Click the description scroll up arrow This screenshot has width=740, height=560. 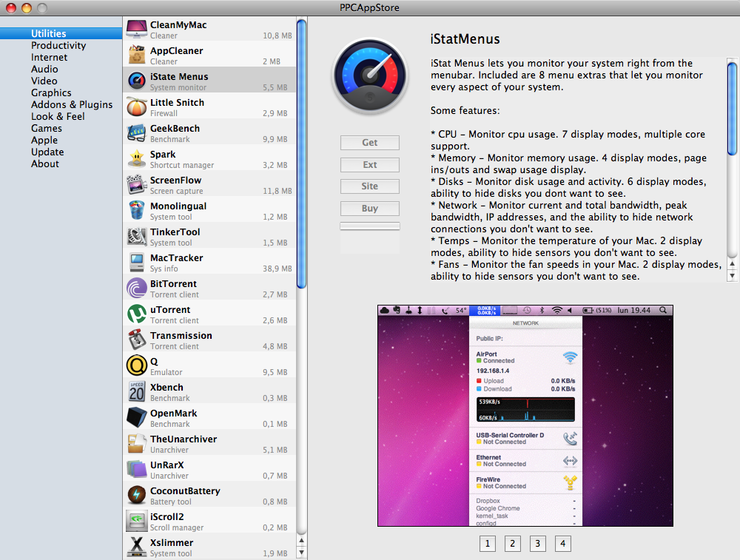pyautogui.click(x=733, y=264)
